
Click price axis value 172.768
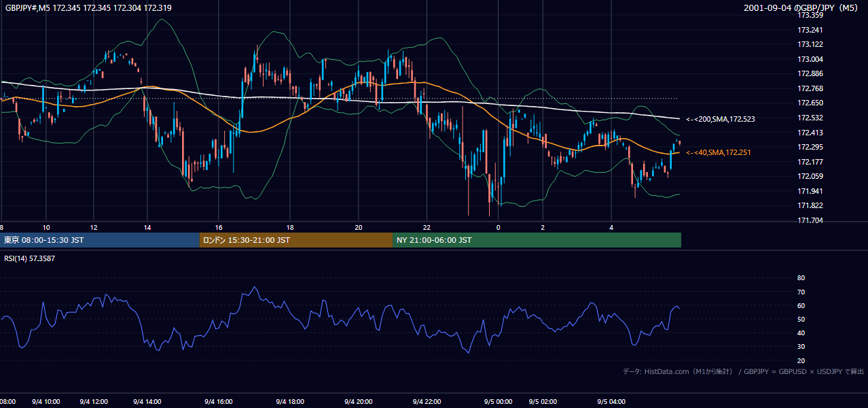tap(810, 88)
